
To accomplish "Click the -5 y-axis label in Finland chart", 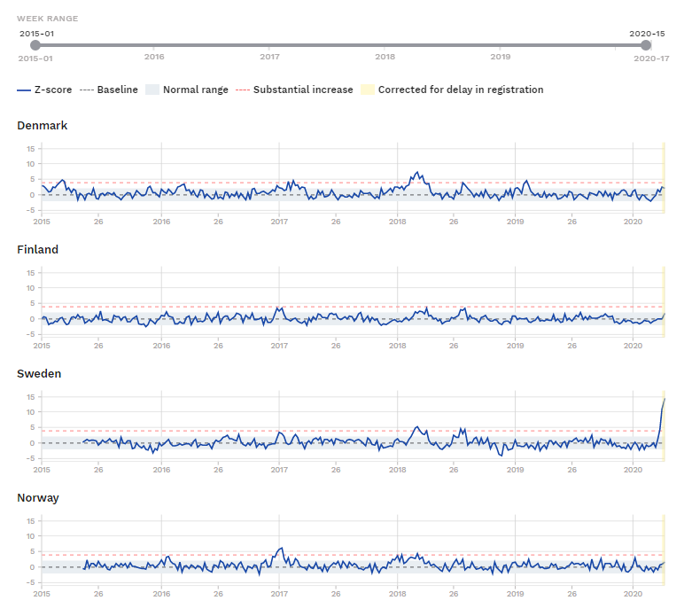I will 30,335.
